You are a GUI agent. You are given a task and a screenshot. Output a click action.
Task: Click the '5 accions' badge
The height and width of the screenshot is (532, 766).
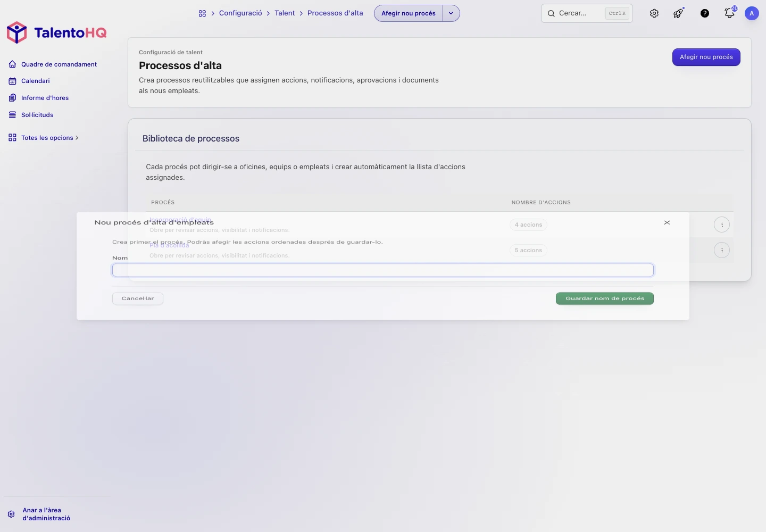pos(528,250)
